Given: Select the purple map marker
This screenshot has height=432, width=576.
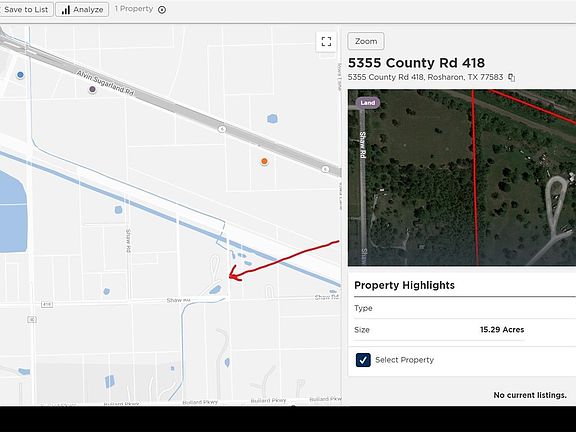Looking at the screenshot, I should 93,89.
